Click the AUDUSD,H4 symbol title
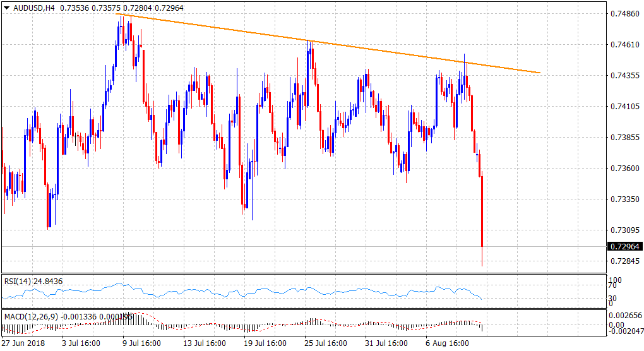This screenshot has width=644, height=351. pos(33,6)
